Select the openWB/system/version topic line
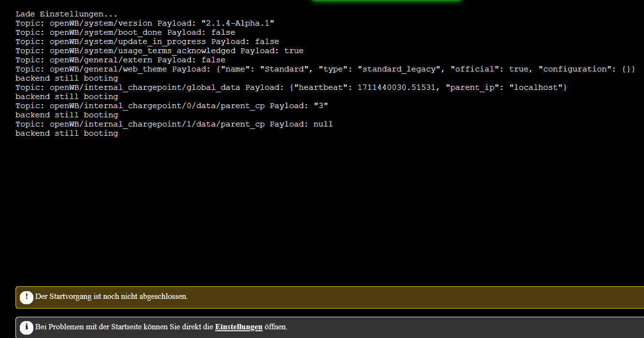The height and width of the screenshot is (338, 644). 145,23
